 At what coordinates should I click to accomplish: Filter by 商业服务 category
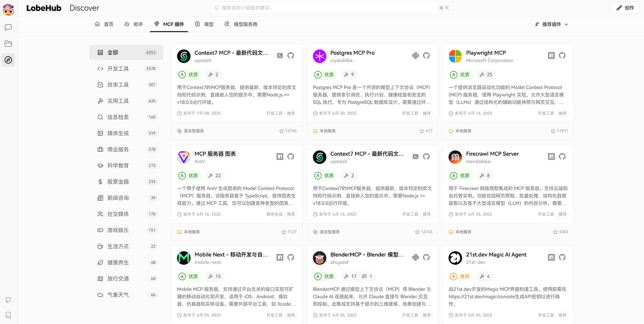[x=126, y=149]
